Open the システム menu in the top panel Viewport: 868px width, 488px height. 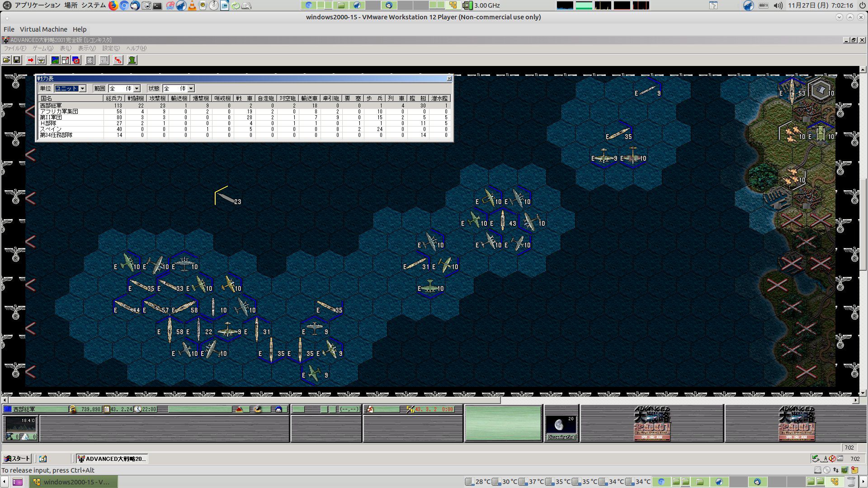(94, 5)
